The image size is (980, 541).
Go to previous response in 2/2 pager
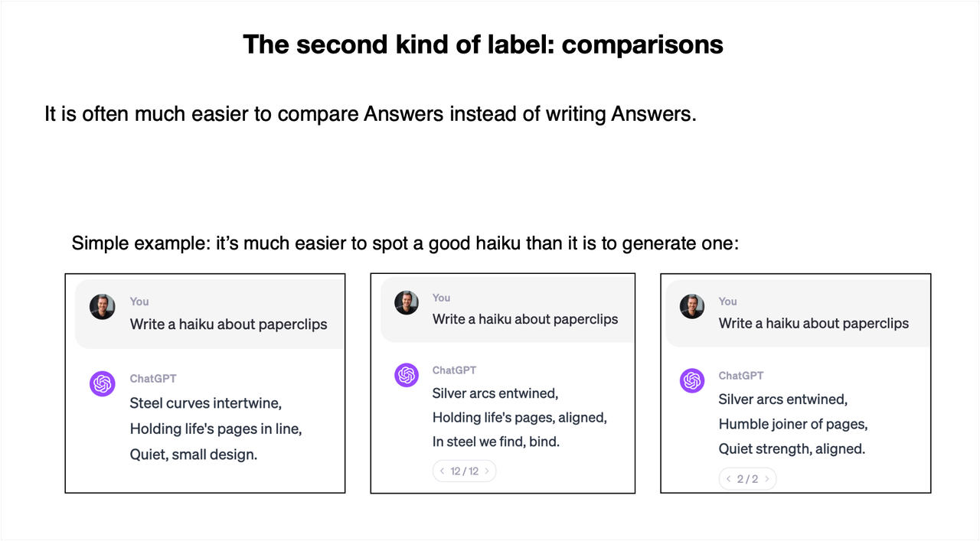coord(728,479)
